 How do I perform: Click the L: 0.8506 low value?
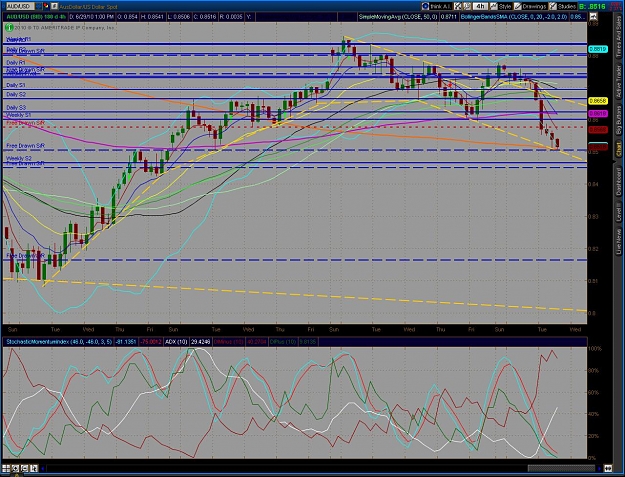pos(179,17)
